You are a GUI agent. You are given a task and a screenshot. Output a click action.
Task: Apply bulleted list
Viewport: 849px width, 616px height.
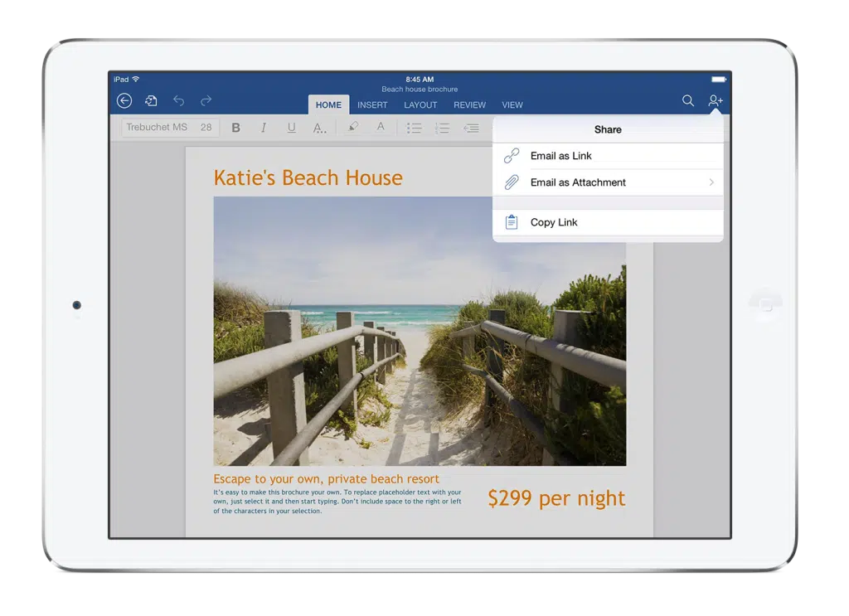[415, 128]
